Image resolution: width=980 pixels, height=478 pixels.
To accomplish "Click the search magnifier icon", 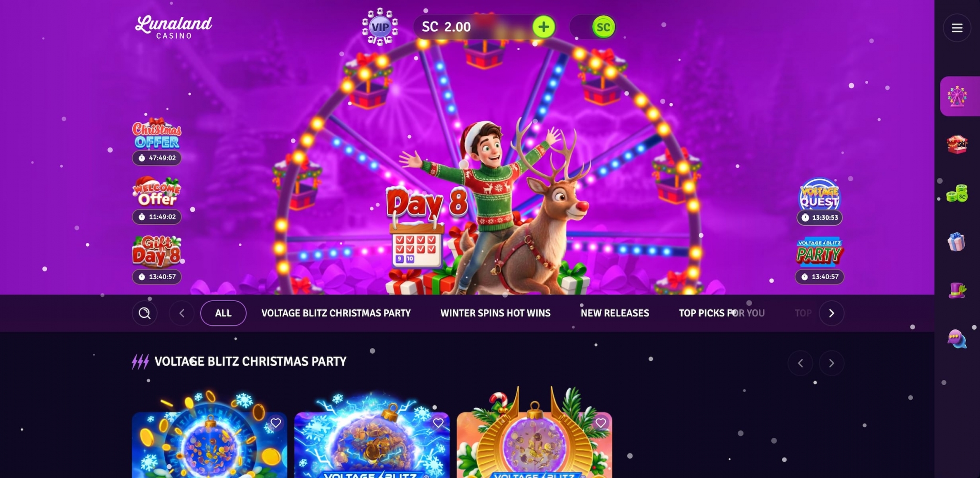I will [145, 313].
